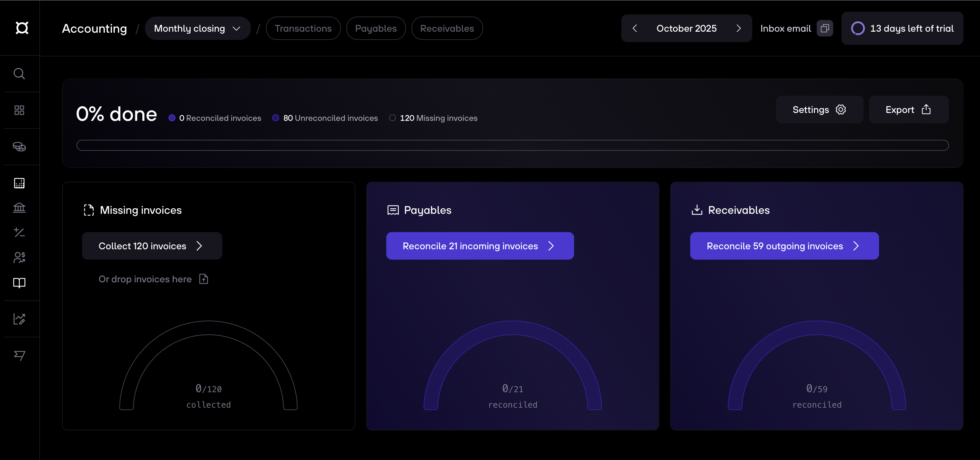Copy inbox email with copy icon
980x460 pixels.
(824, 29)
